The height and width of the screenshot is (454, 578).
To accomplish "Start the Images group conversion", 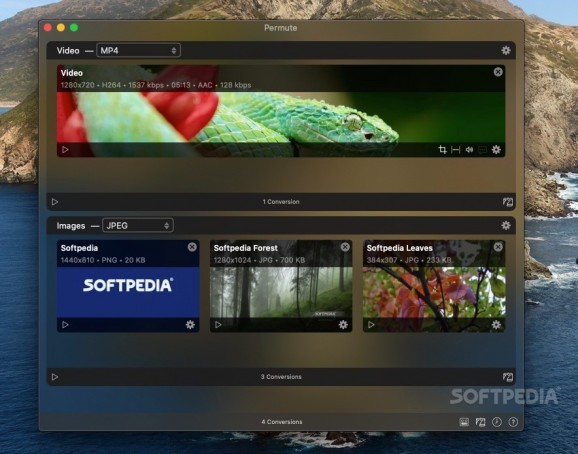I will coord(55,377).
